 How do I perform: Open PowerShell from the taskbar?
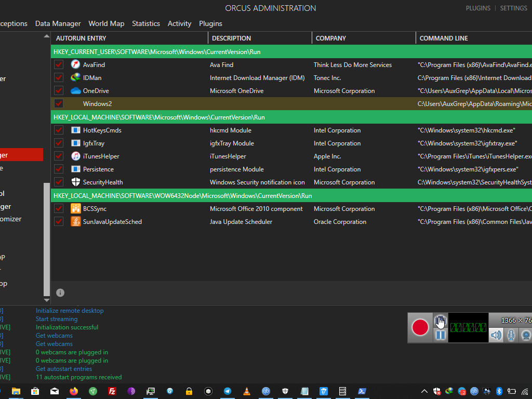[x=362, y=391]
